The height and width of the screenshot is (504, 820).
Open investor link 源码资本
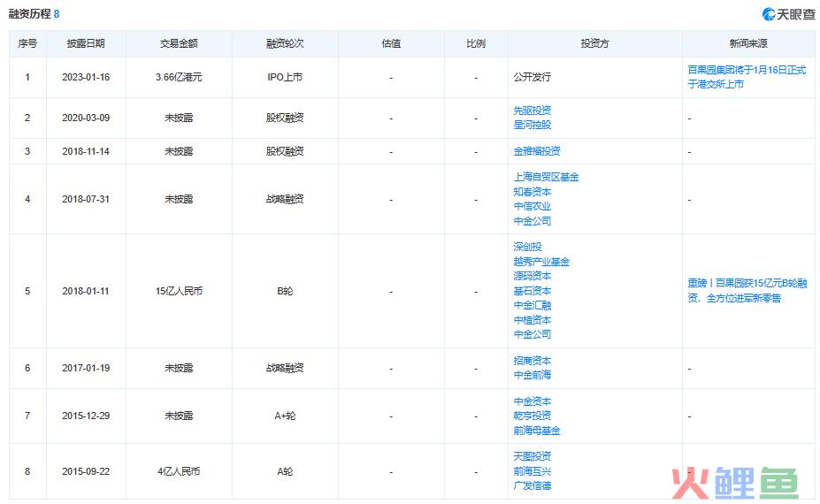[x=532, y=276]
